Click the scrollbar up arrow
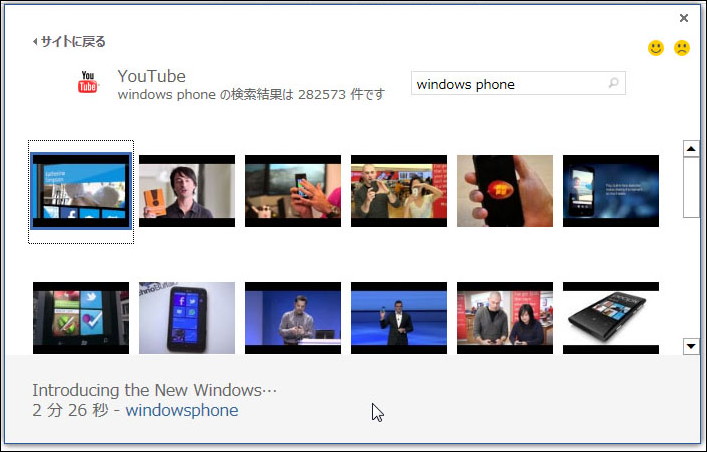The width and height of the screenshot is (707, 452). tap(691, 149)
